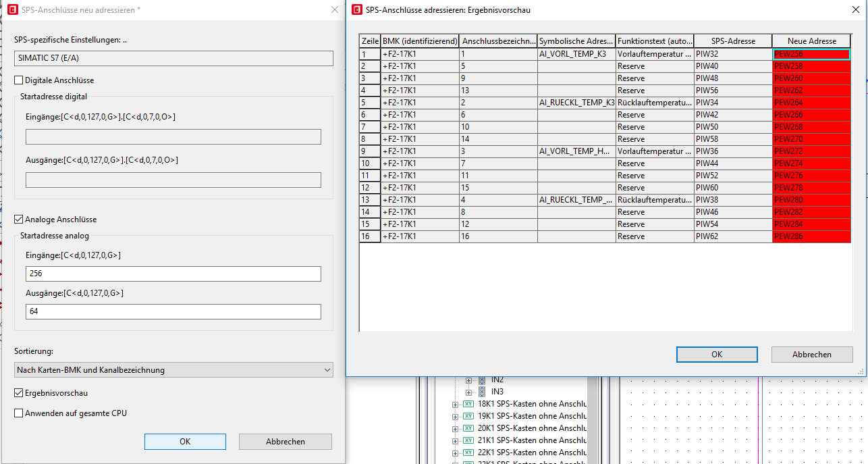Cancel the neu adressieren dialog with Abbrechen
Viewport: 868px width, 464px height.
[x=286, y=442]
